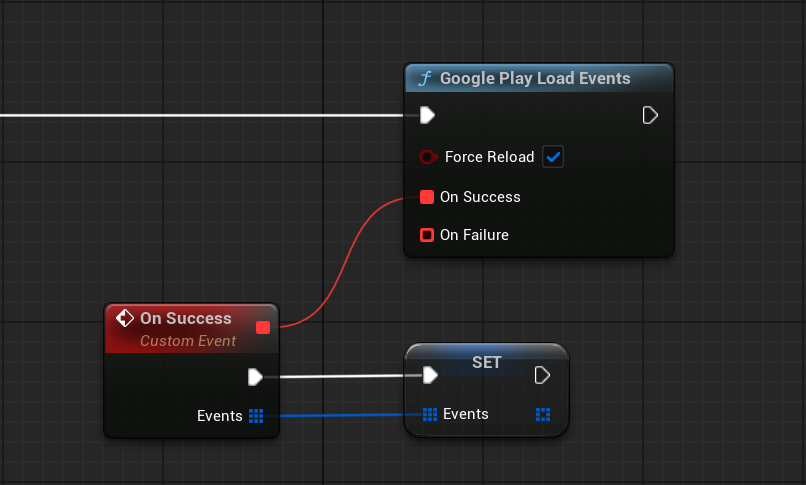
Task: Click the red delegate output pin on On Success event
Action: pos(263,327)
